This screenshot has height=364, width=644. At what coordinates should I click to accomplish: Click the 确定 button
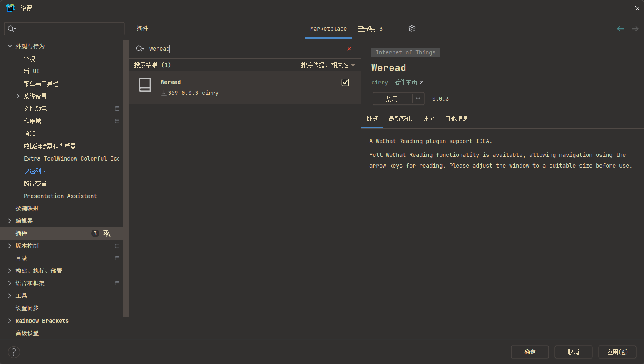pyautogui.click(x=530, y=352)
